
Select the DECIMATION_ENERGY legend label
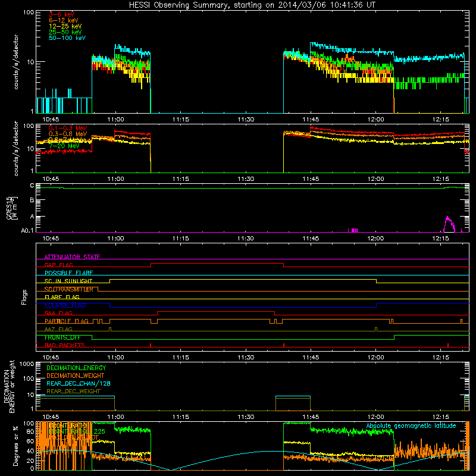(76, 368)
